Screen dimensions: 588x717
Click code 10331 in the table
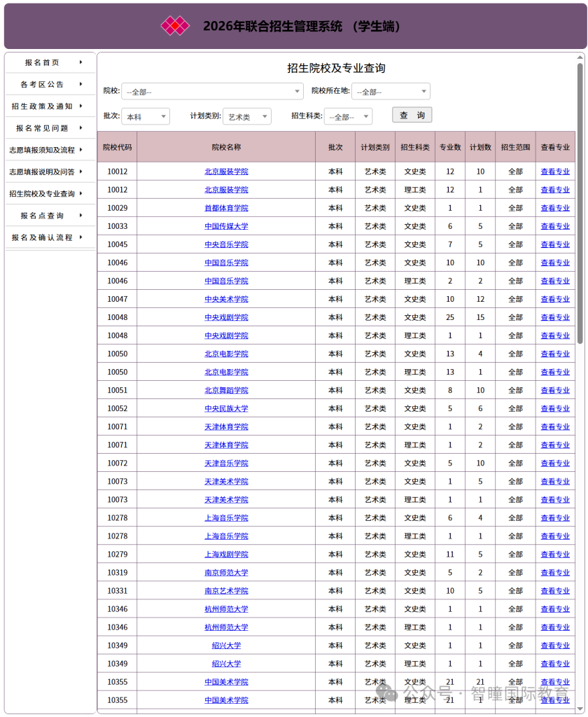pos(118,591)
